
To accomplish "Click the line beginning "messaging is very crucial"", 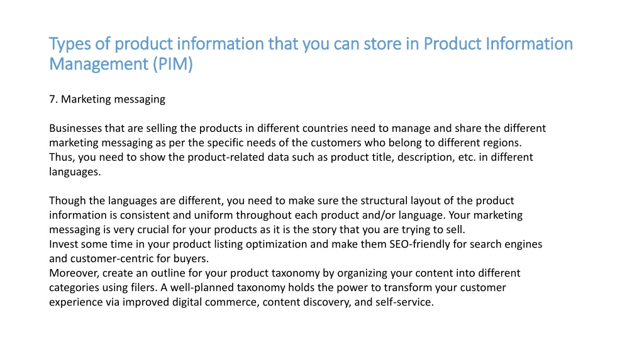I will [257, 229].
